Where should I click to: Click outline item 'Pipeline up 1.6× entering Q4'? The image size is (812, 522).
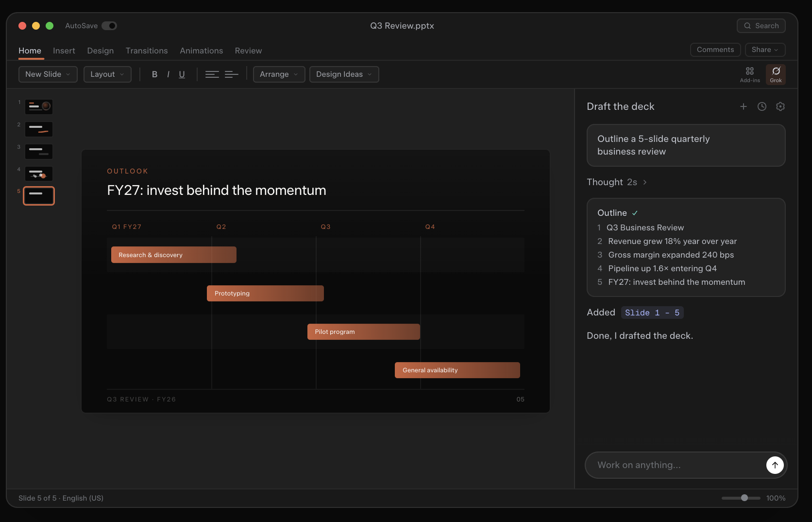(662, 268)
